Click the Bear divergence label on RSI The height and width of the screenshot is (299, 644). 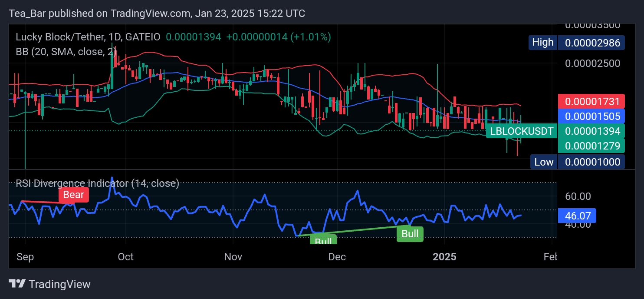74,195
